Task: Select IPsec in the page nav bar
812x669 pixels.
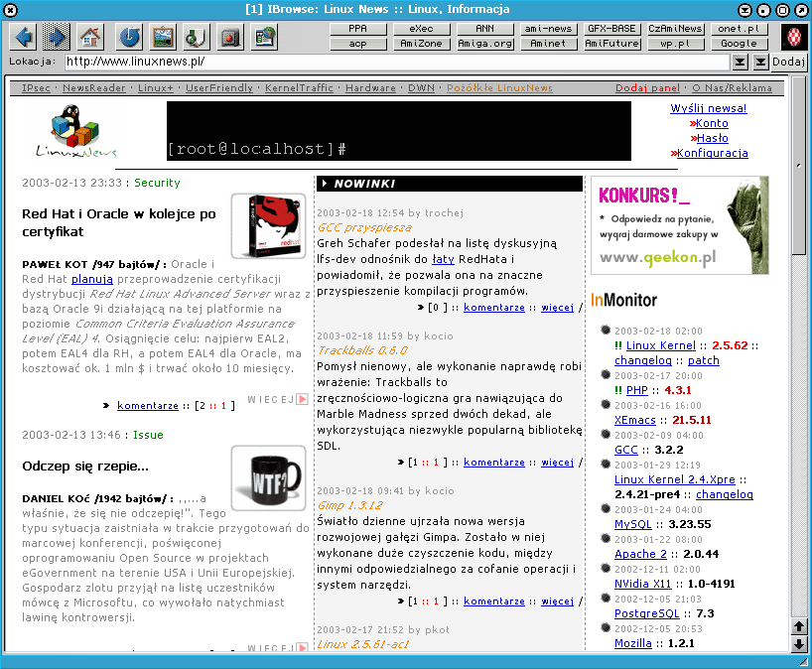Action: (37, 88)
